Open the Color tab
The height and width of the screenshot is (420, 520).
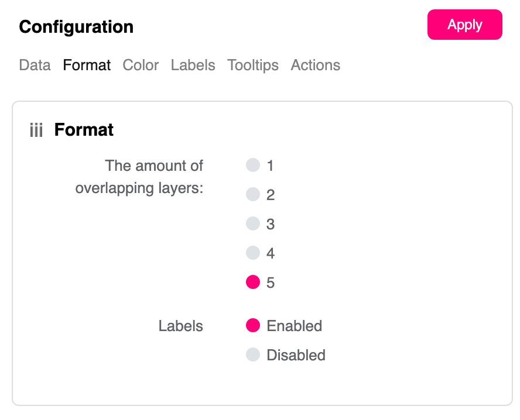coord(141,65)
